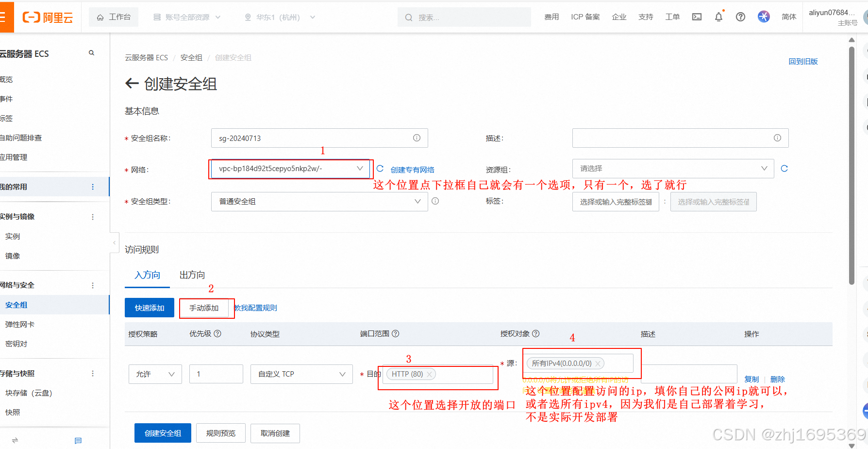Click the search icon in sidebar ECS header
Screen dimensions: 868x449
[91, 53]
